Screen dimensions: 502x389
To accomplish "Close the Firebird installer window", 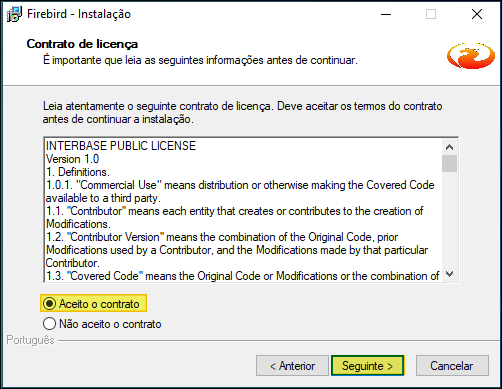I will (x=477, y=14).
